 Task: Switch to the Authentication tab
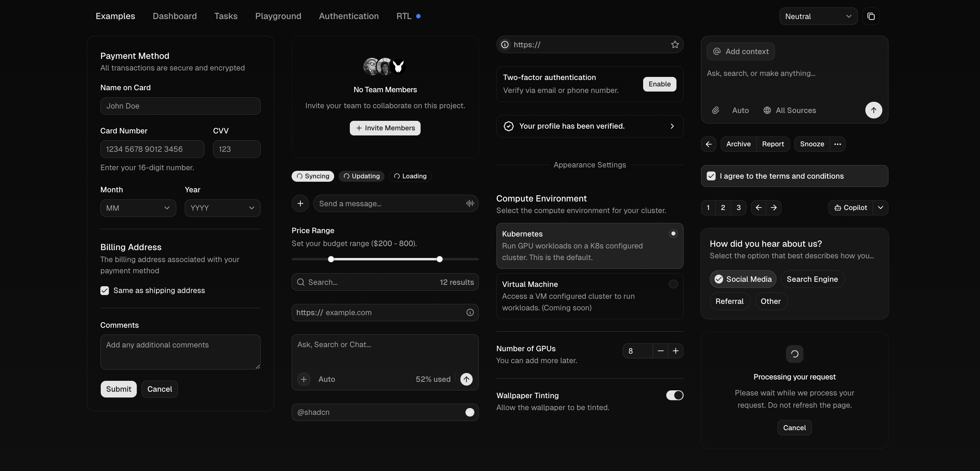[348, 16]
